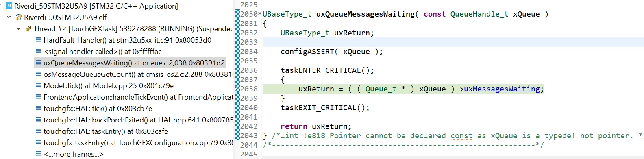Click stack frame icon for Model::tick()
This screenshot has height=159, width=644.
point(38,85)
